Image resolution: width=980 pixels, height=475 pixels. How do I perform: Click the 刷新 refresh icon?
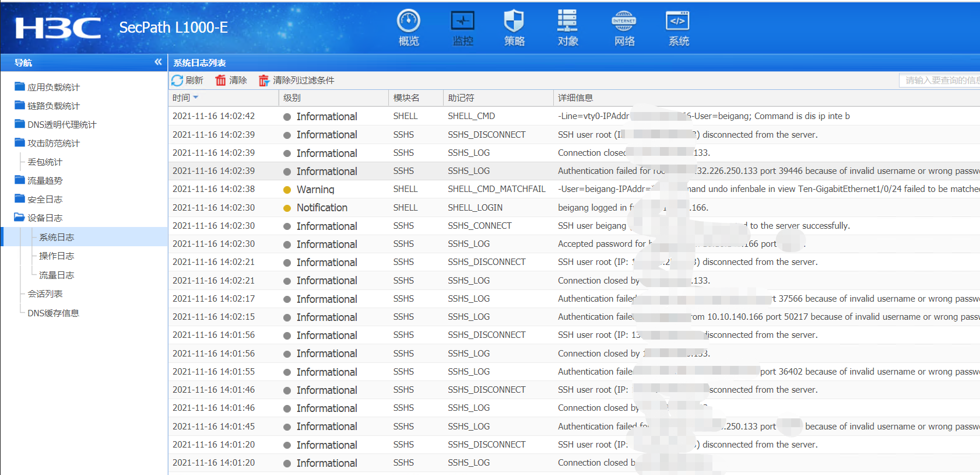[178, 81]
